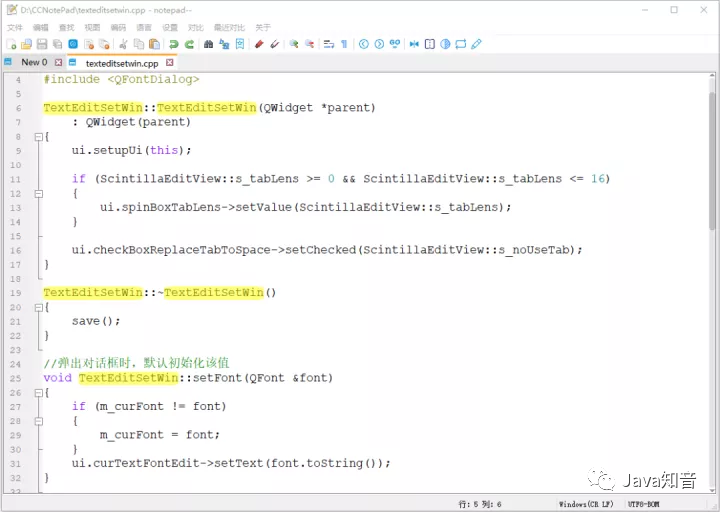Click the green Redo arrow

tap(189, 44)
